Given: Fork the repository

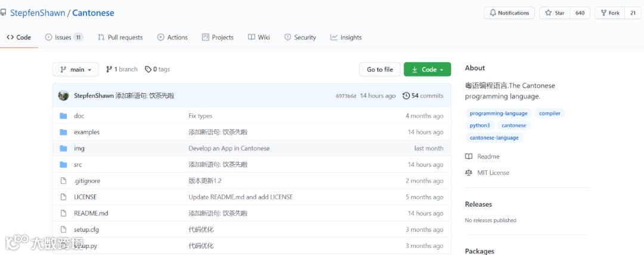Looking at the screenshot, I should 610,13.
